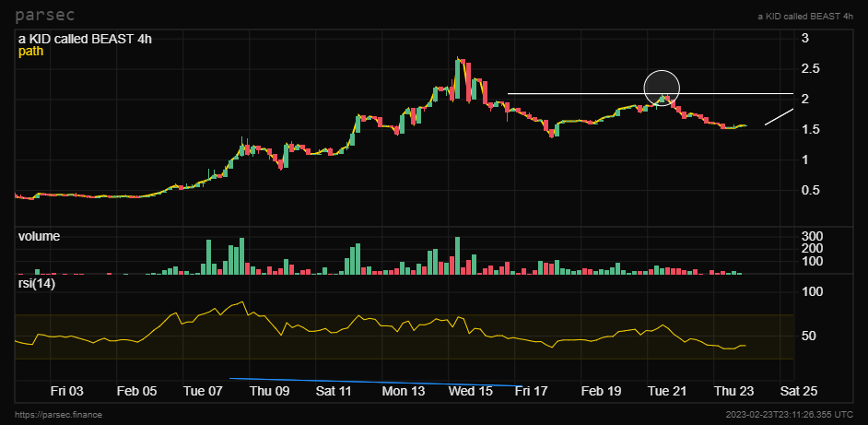Click the 'Fri 03' date label
868x425 pixels.
pyautogui.click(x=67, y=391)
